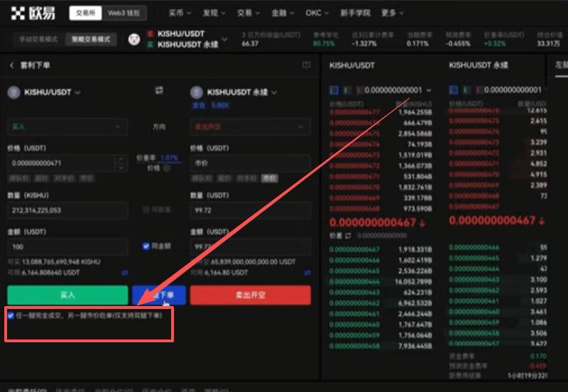Expand the 买币 menu
This screenshot has height=392, width=568.
click(x=180, y=13)
